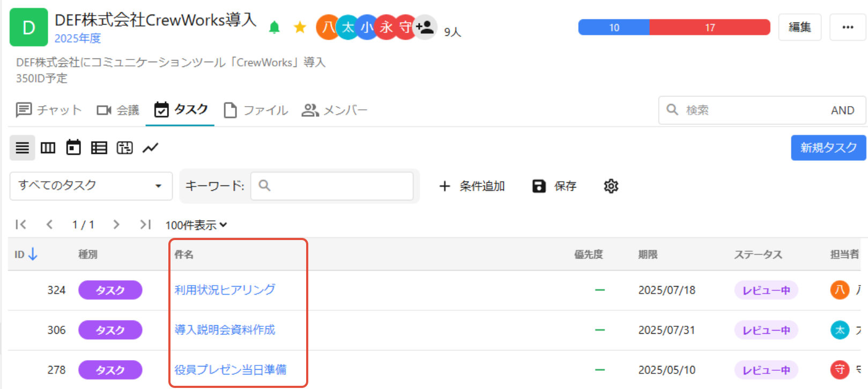Open task 役員プレゼン当日準備
The width and height of the screenshot is (868, 389).
pyautogui.click(x=231, y=370)
